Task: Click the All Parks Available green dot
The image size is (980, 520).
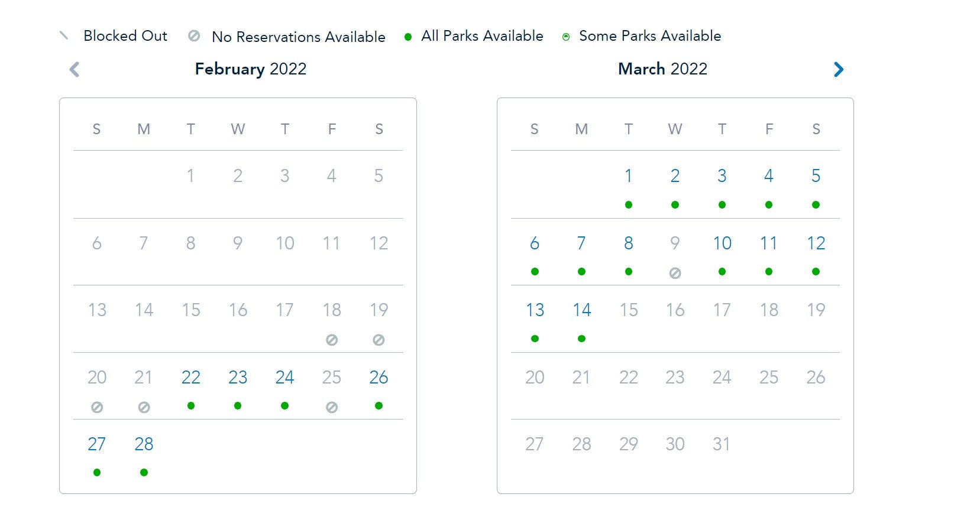Action: [x=408, y=37]
